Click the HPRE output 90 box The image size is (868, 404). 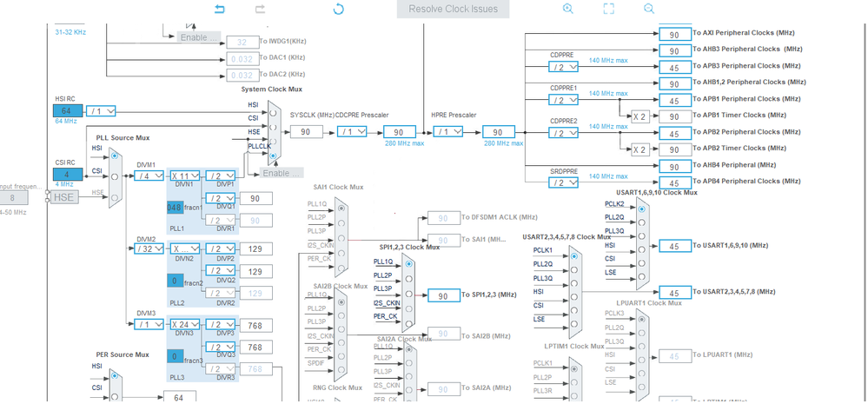pyautogui.click(x=499, y=132)
